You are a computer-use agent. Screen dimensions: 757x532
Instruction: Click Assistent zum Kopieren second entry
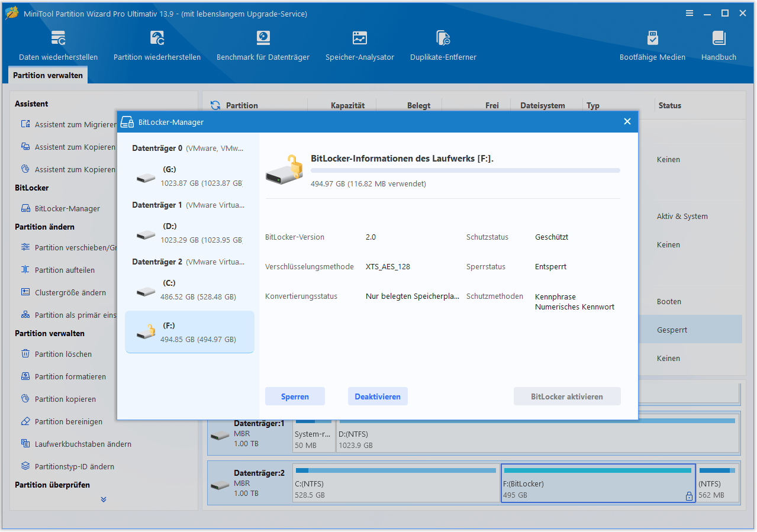[68, 169]
